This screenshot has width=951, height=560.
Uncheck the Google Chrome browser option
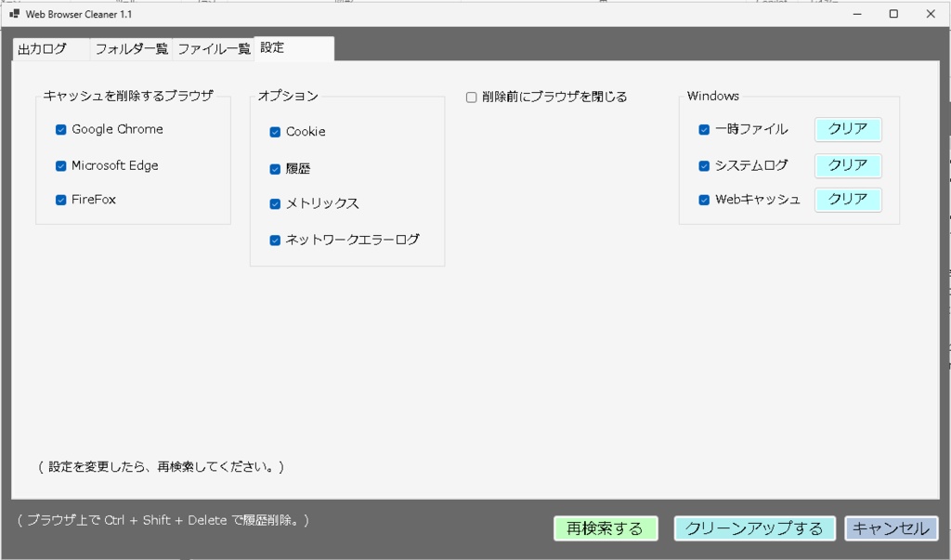[60, 130]
